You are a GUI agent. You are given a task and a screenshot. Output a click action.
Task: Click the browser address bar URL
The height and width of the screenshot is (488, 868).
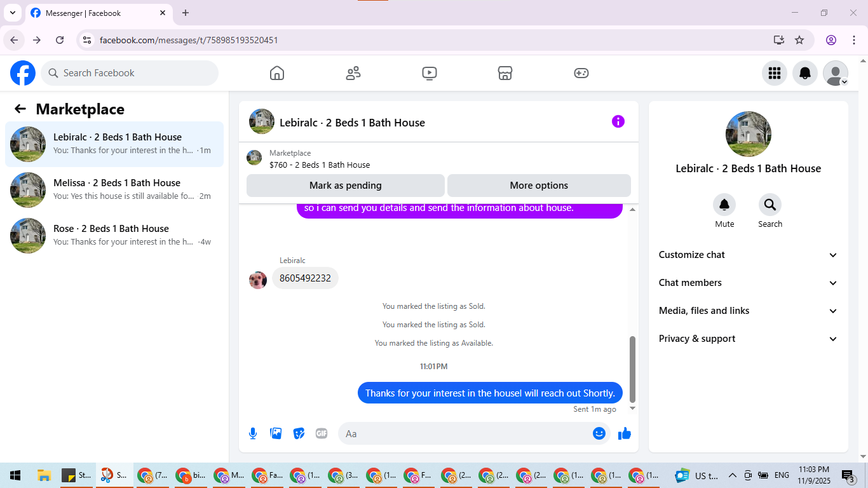point(189,40)
